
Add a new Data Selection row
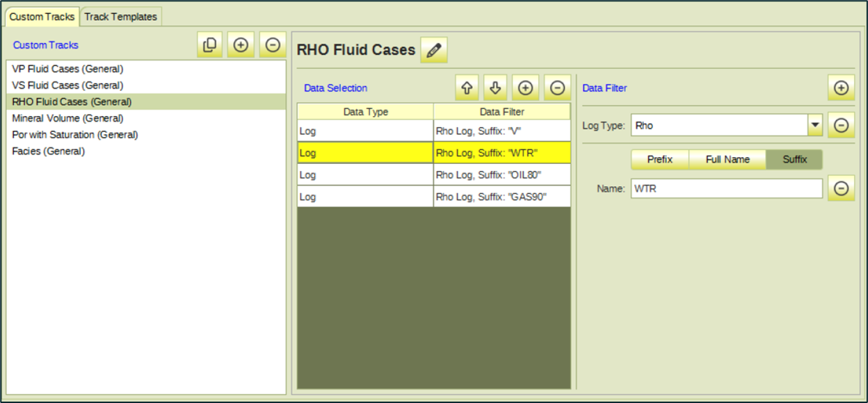pyautogui.click(x=526, y=88)
